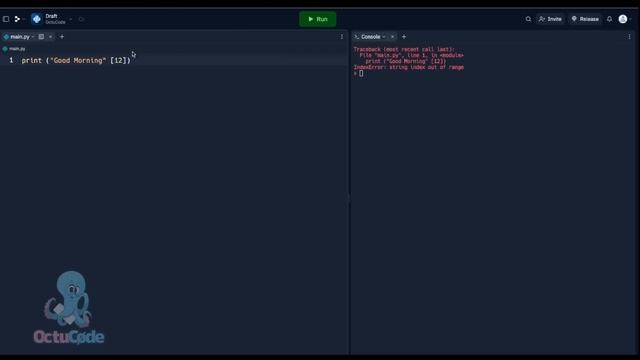
Task: Place cursor in code line 1
Action: coord(76,60)
